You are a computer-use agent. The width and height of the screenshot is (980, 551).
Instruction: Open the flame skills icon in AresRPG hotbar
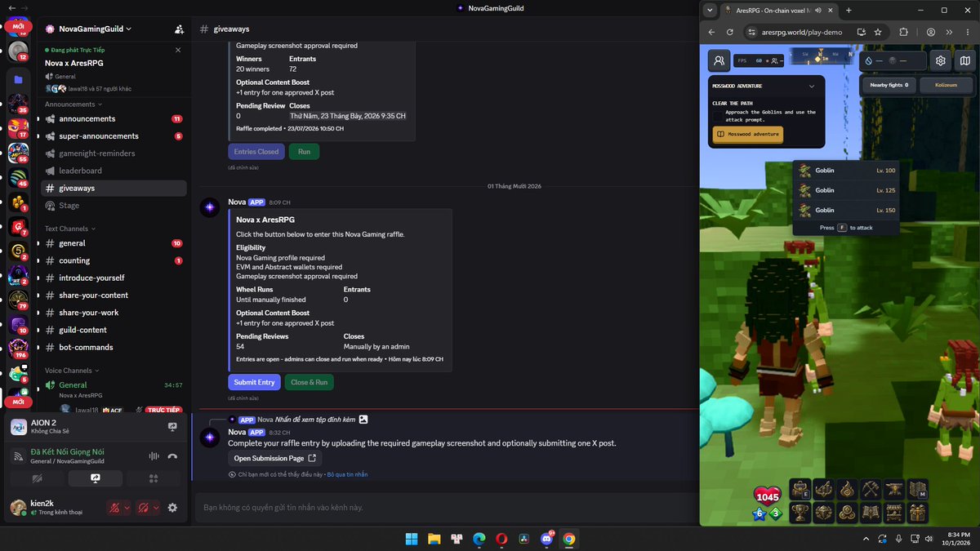[847, 489]
